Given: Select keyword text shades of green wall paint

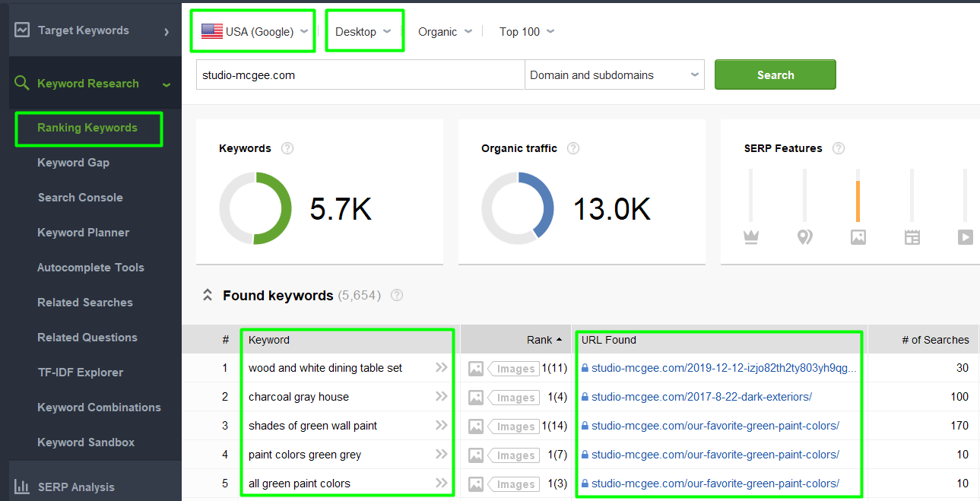Looking at the screenshot, I should [x=313, y=426].
